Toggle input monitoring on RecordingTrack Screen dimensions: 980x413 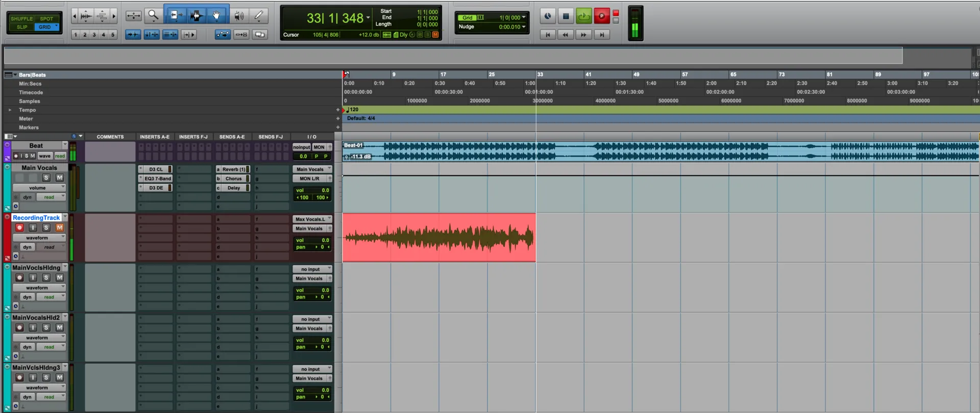(33, 227)
